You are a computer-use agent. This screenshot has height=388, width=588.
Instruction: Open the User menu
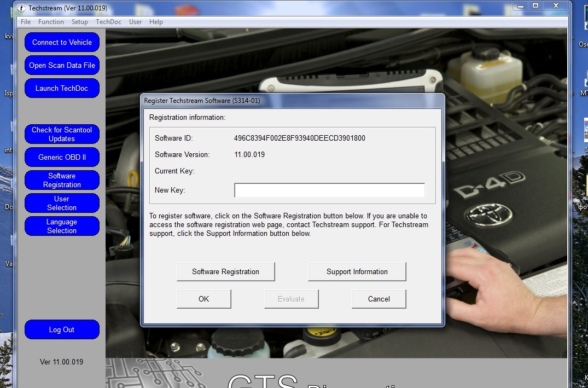(135, 22)
